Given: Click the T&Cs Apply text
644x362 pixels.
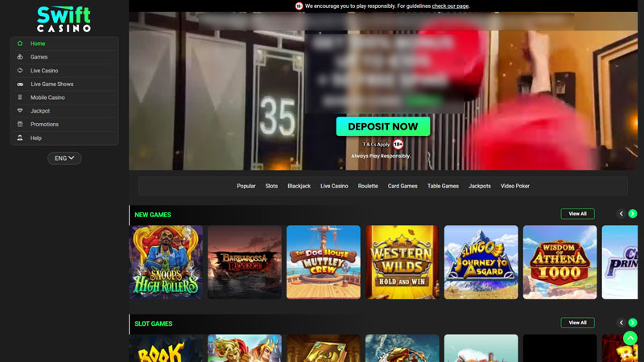Looking at the screenshot, I should coord(376,145).
